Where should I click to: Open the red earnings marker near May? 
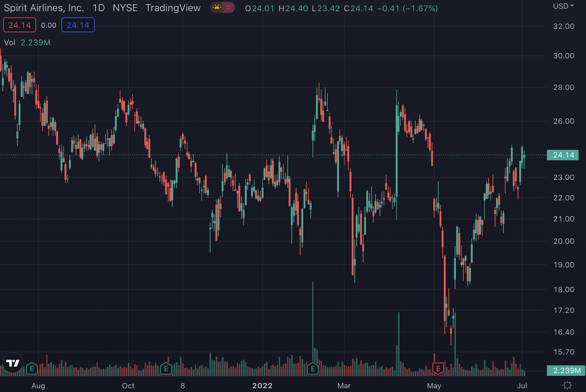[438, 369]
